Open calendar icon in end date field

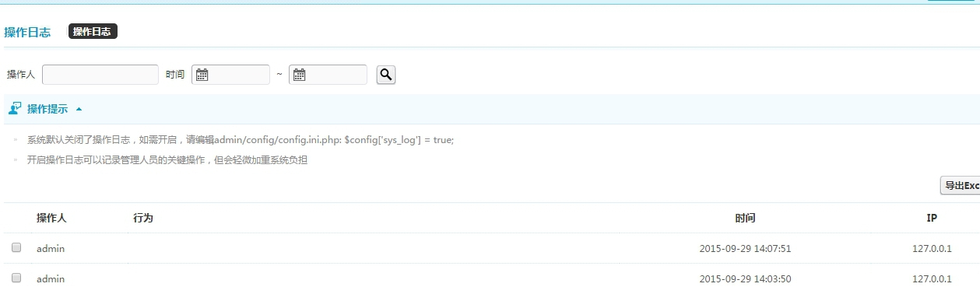pos(299,75)
